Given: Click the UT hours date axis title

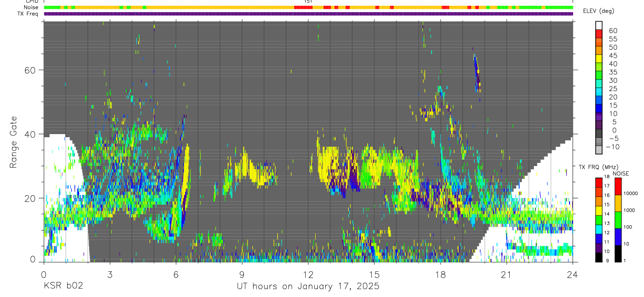Looking at the screenshot, I should (308, 287).
